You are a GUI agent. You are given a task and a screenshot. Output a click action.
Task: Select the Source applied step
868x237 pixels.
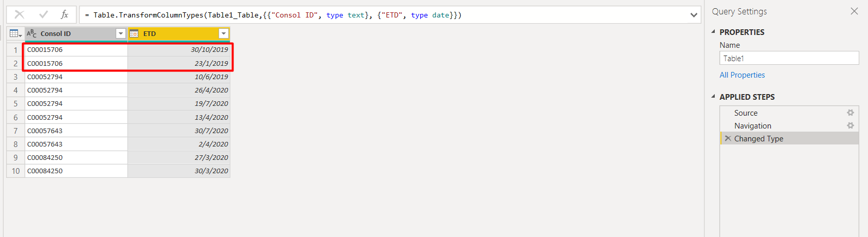[789, 113]
